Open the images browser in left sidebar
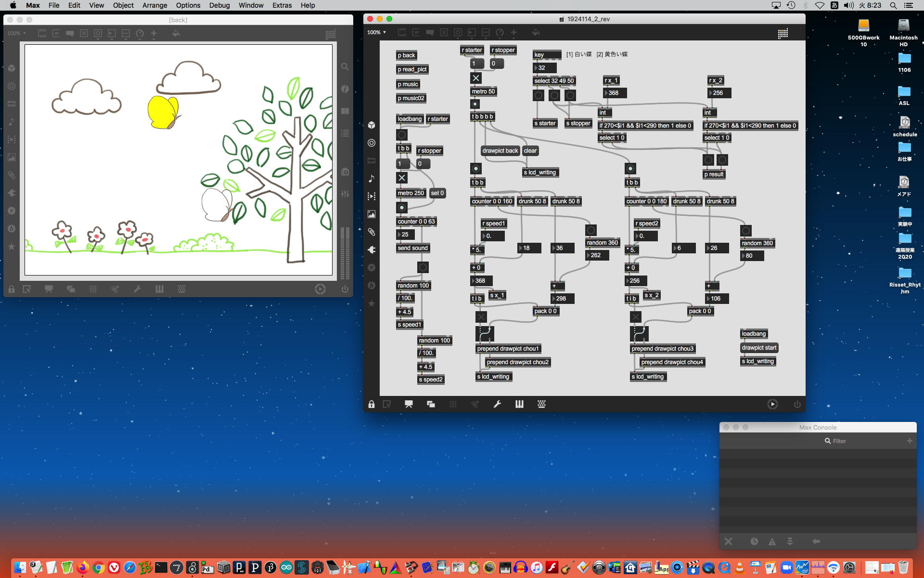 pos(371,214)
